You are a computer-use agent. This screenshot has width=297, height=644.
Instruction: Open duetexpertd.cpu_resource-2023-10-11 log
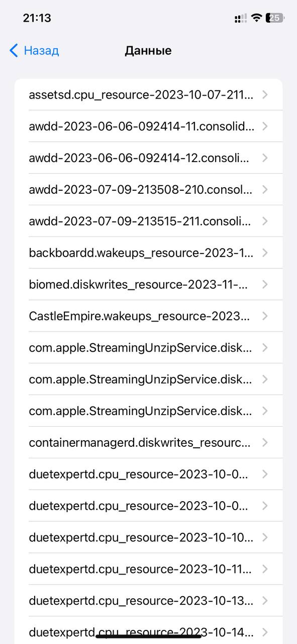148,570
